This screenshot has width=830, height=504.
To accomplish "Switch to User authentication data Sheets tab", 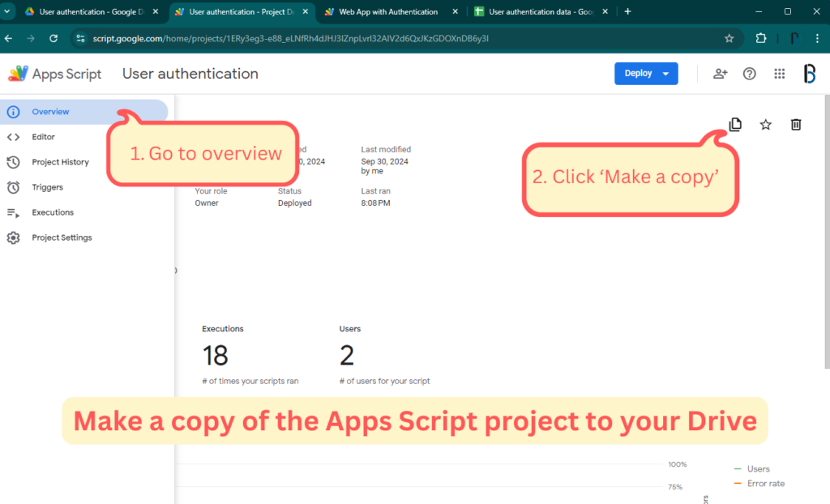I will [x=541, y=11].
